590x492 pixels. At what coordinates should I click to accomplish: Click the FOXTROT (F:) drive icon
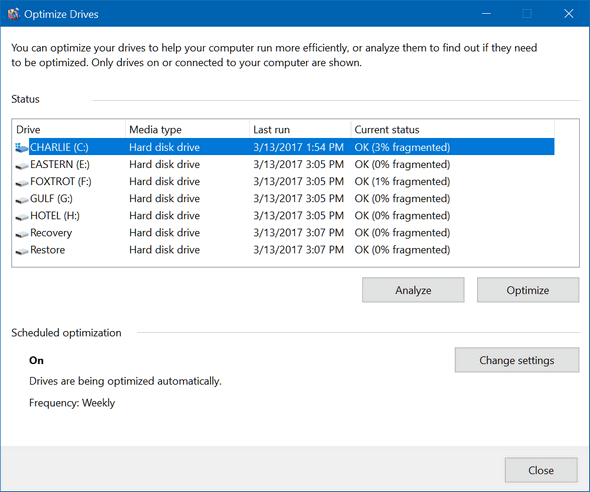(x=22, y=182)
